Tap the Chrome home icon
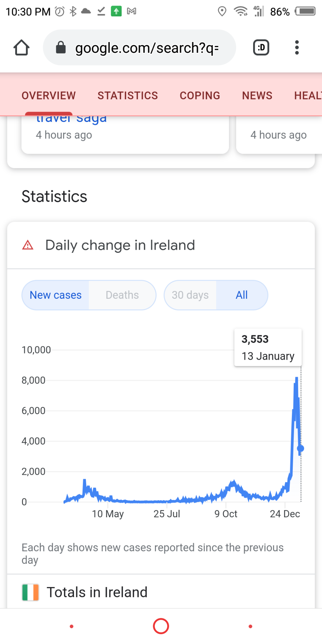 tap(21, 48)
